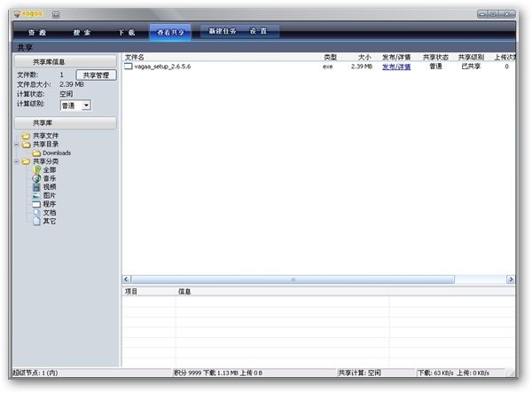Click the 信息 column header in details pane

(184, 291)
